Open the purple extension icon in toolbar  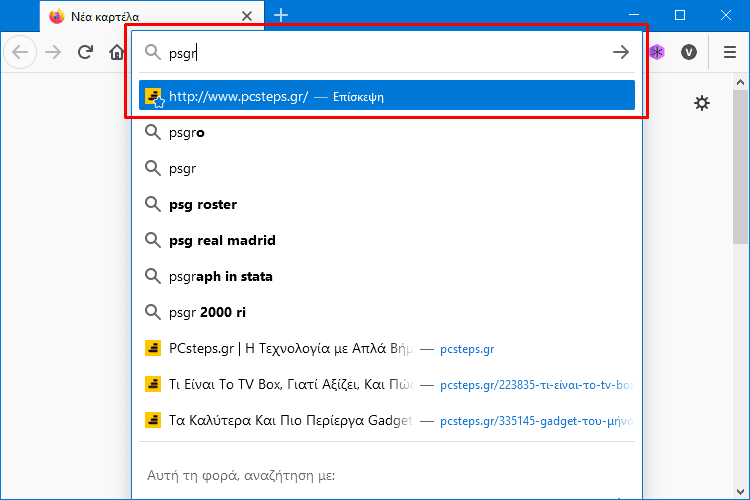click(657, 52)
